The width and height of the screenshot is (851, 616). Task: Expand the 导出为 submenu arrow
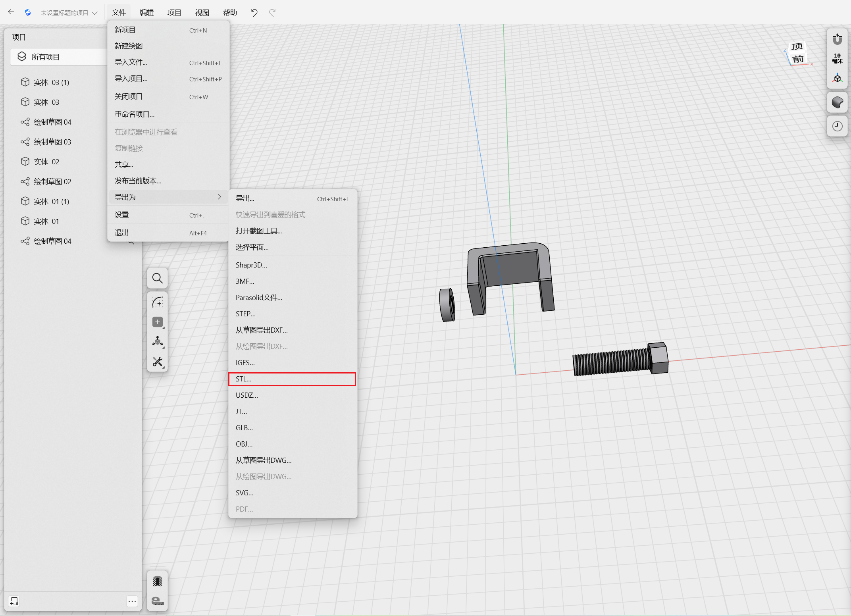click(219, 197)
